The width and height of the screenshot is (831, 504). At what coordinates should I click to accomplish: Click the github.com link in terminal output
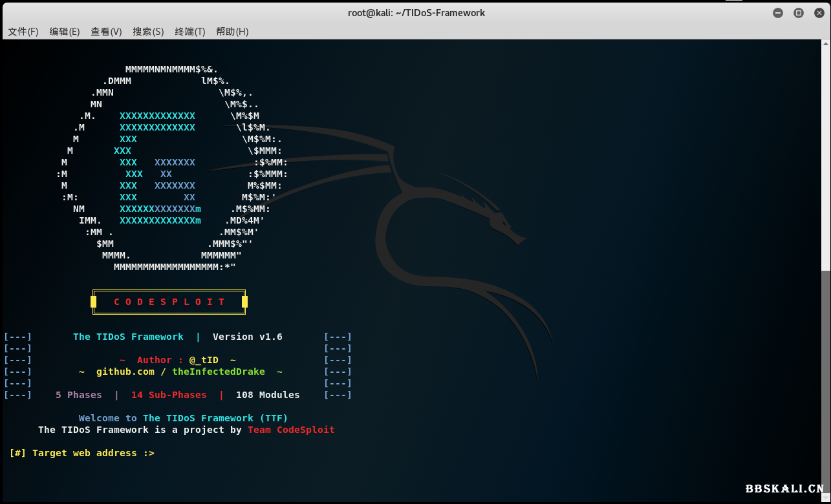click(125, 372)
